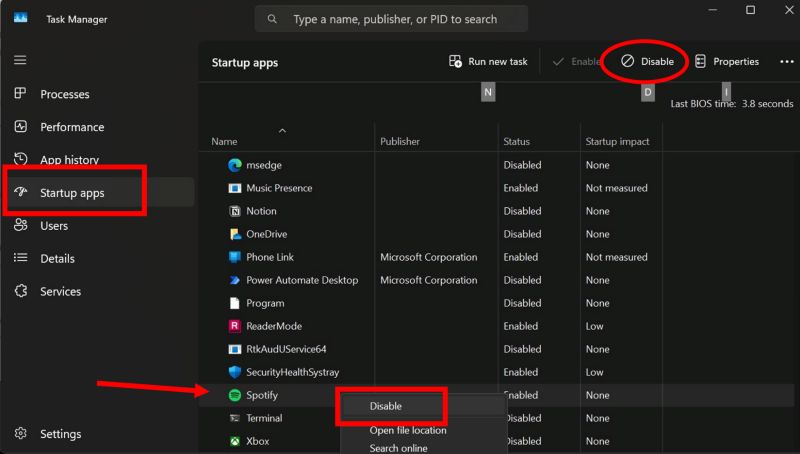The height and width of the screenshot is (454, 800).
Task: Select Startup apps in the sidebar
Action: coord(71,193)
